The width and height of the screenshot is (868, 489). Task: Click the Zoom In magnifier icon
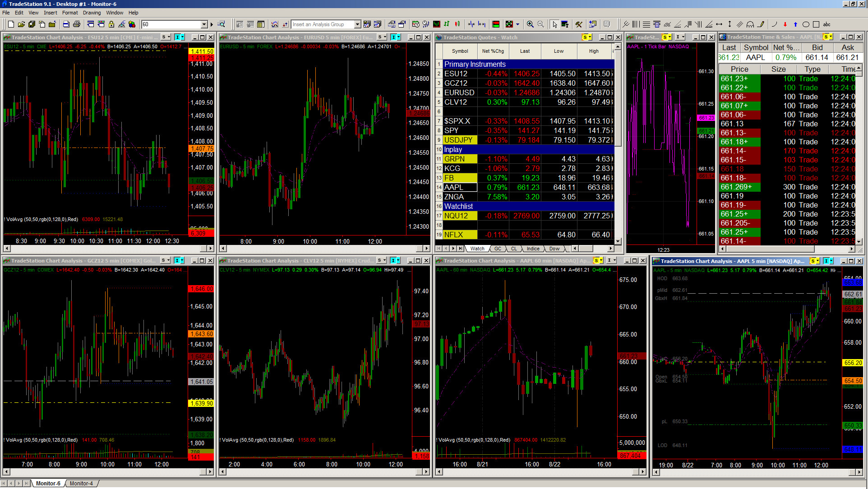tap(530, 24)
